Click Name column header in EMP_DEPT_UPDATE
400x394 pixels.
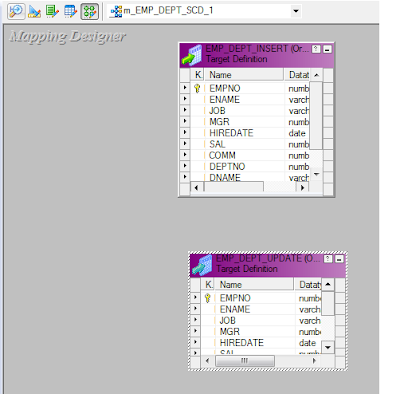pos(254,284)
